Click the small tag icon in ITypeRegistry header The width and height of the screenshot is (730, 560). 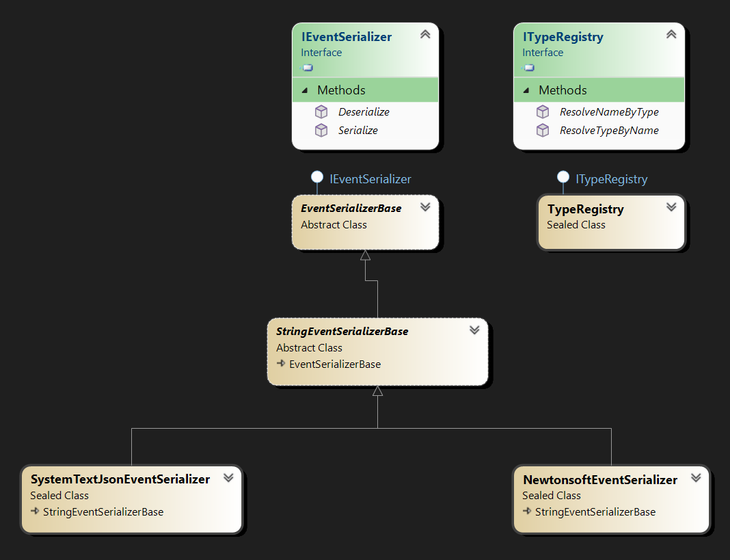click(x=529, y=68)
